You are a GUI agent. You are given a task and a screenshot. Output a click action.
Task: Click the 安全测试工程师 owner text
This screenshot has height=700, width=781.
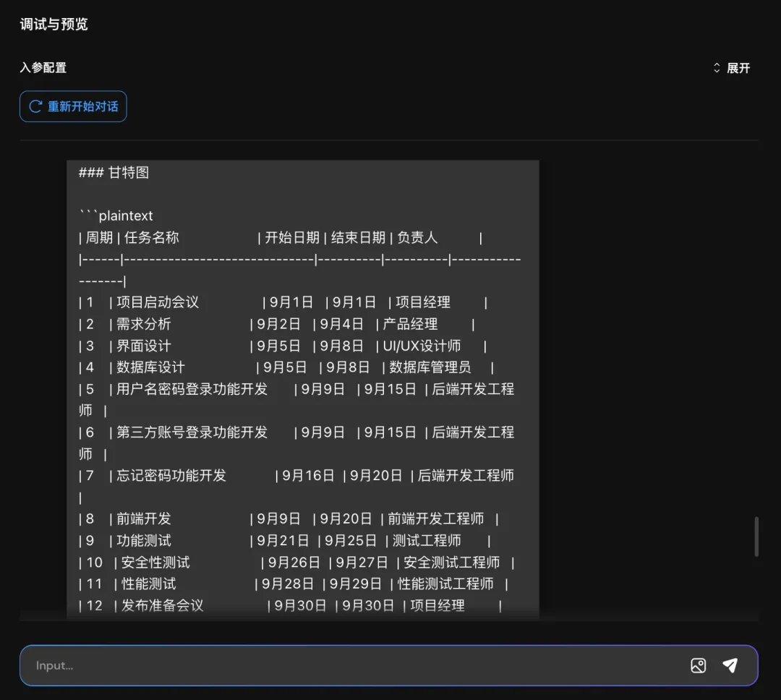pos(452,563)
